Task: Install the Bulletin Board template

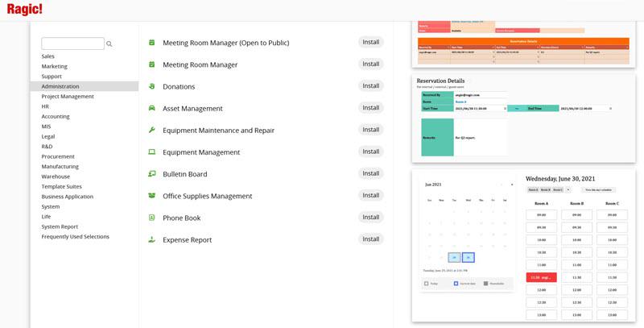Action: pyautogui.click(x=371, y=173)
